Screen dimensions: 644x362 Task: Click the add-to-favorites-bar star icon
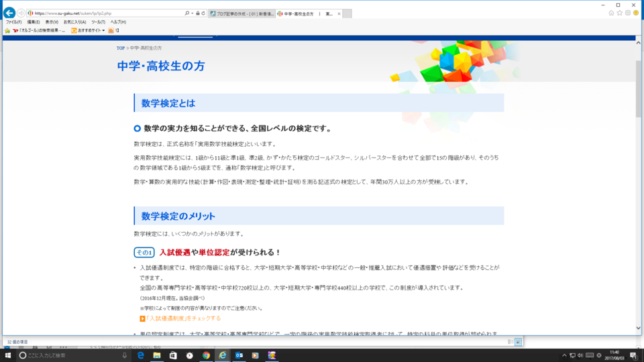coord(7,30)
